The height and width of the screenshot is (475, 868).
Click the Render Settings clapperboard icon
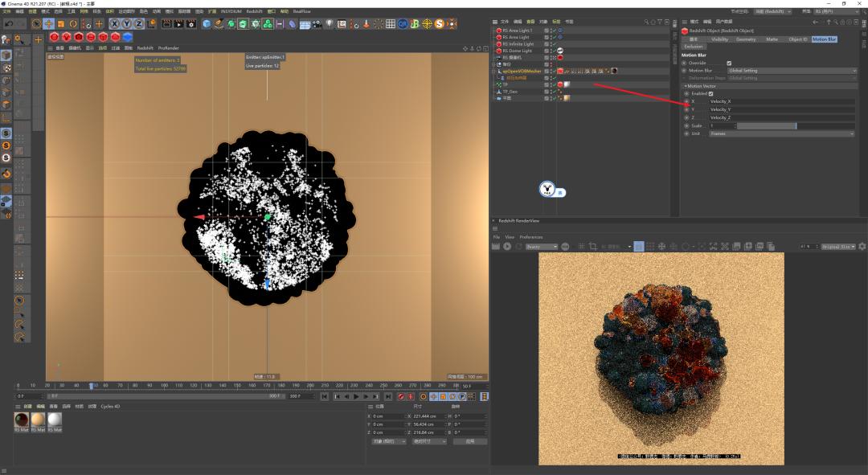pyautogui.click(x=192, y=26)
